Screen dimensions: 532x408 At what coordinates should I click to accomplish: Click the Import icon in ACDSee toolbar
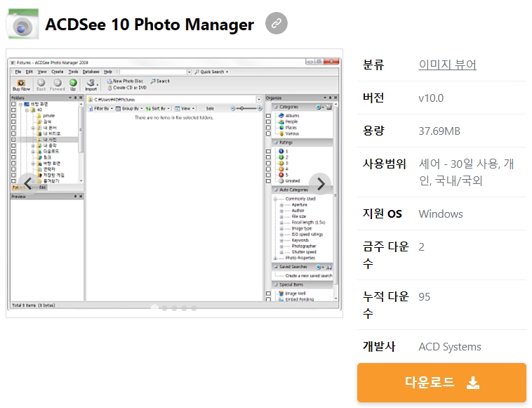click(x=91, y=82)
